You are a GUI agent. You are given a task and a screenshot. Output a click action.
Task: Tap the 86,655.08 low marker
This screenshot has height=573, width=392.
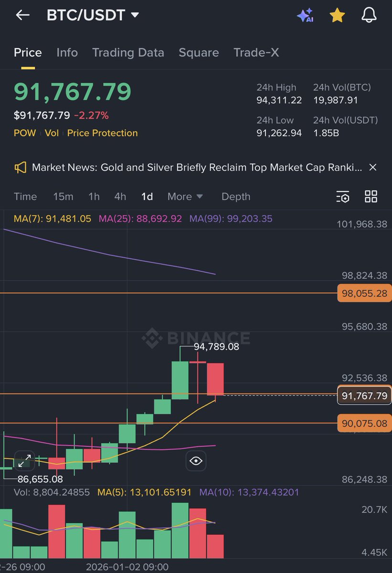click(x=40, y=478)
